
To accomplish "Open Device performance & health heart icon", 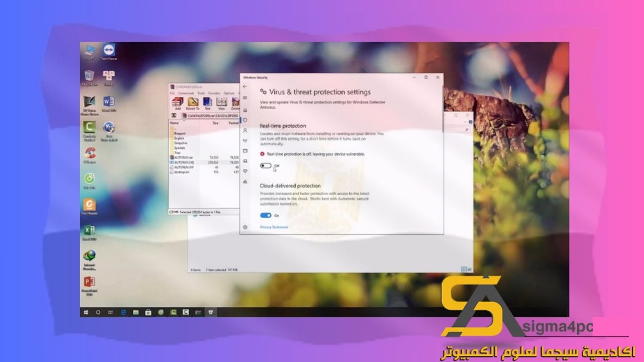I will pyautogui.click(x=245, y=171).
